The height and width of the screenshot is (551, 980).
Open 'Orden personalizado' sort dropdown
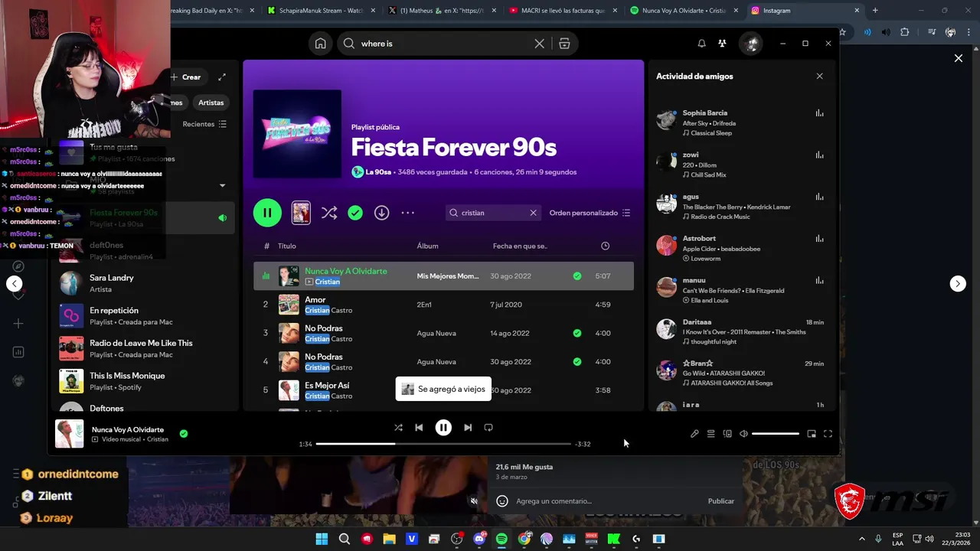(590, 213)
